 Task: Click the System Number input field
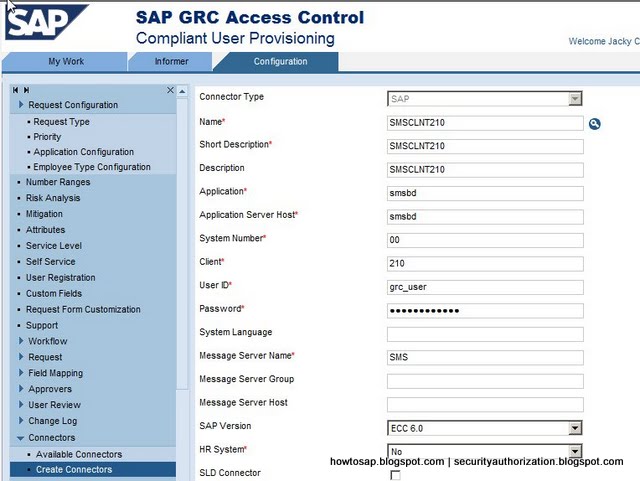point(485,240)
